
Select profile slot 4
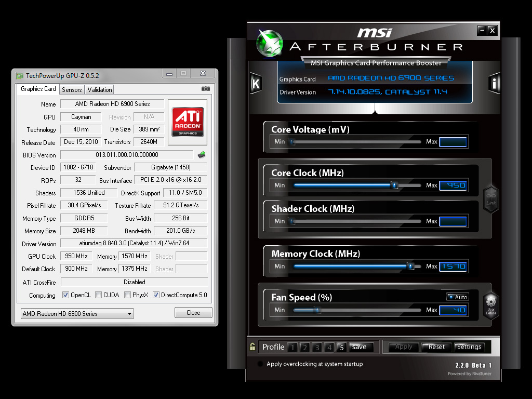329,348
